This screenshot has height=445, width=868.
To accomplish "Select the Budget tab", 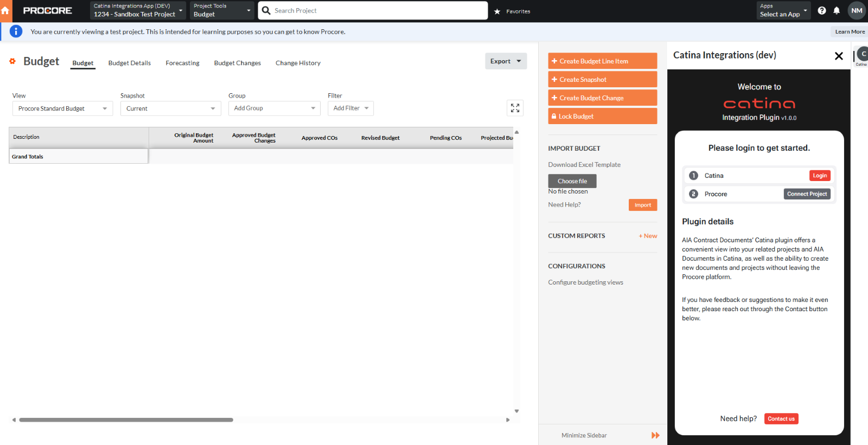I will [83, 63].
